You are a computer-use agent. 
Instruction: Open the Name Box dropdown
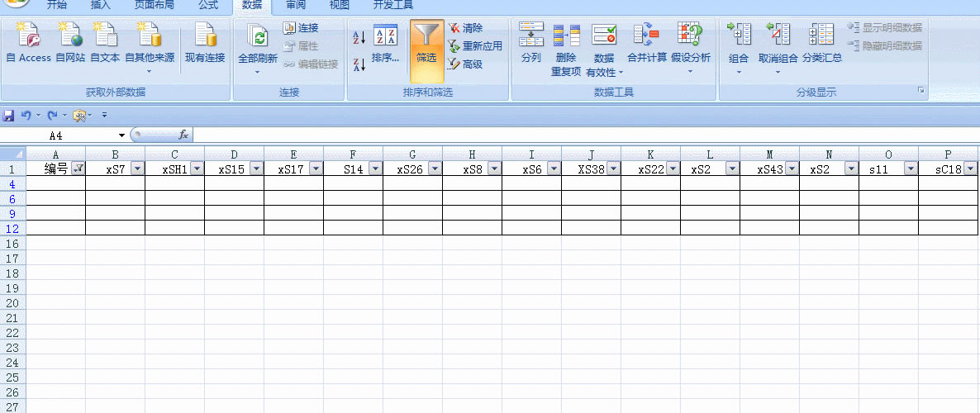pyautogui.click(x=121, y=135)
